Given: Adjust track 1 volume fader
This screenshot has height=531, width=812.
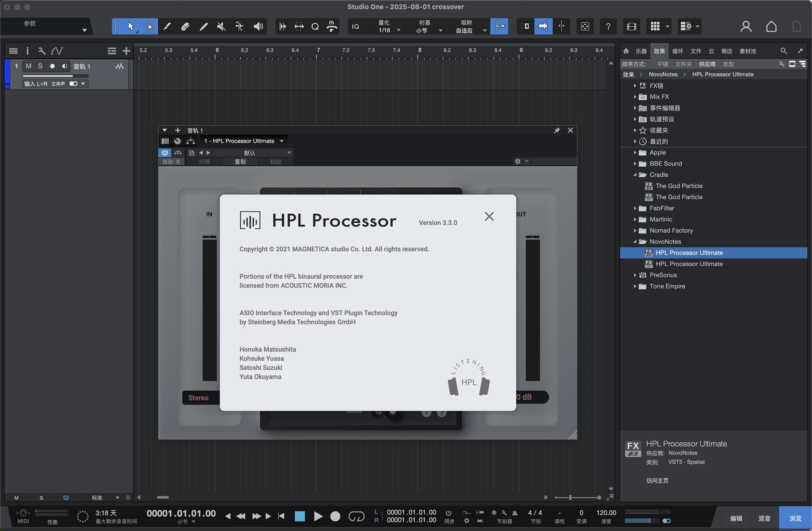Looking at the screenshot, I should pos(55,76).
